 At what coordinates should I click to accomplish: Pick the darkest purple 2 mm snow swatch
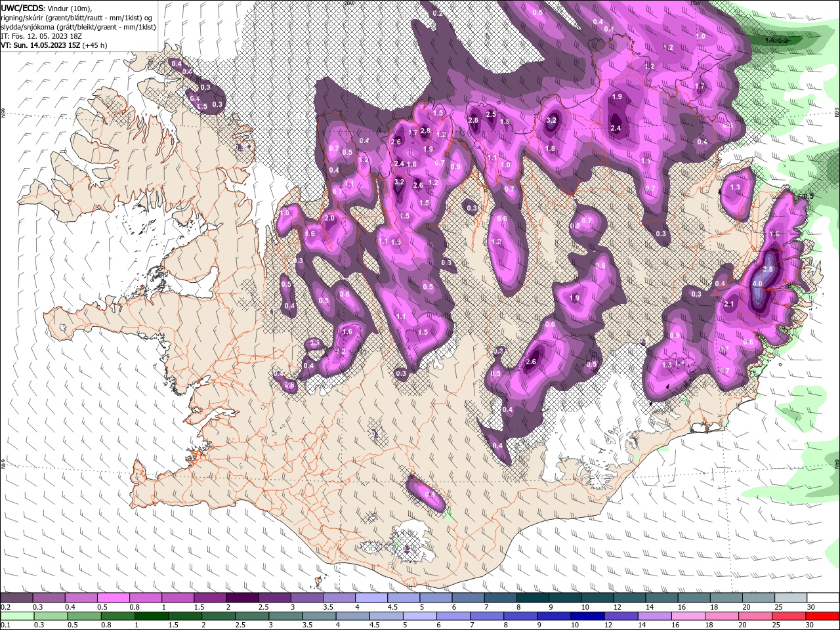[242, 598]
